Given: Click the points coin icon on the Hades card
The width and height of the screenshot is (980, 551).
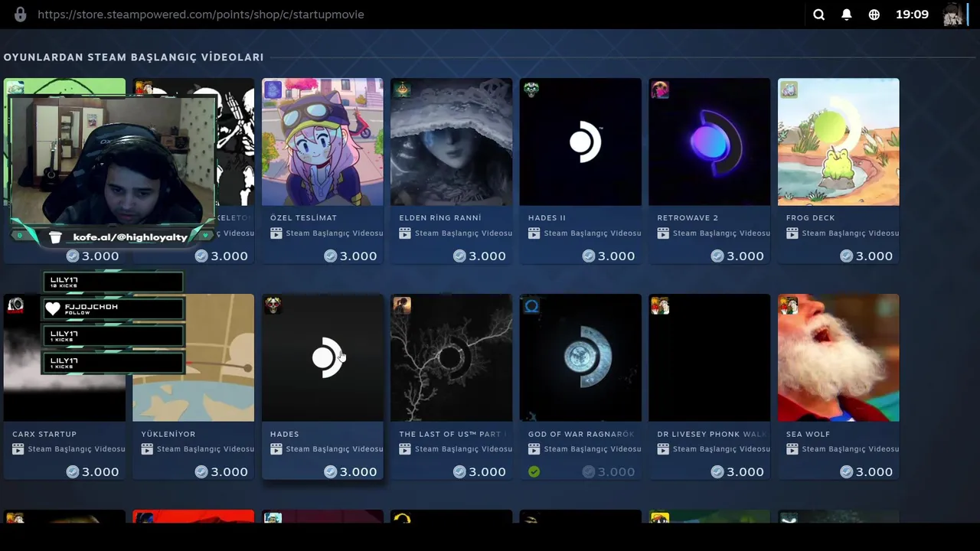Looking at the screenshot, I should click(x=330, y=472).
